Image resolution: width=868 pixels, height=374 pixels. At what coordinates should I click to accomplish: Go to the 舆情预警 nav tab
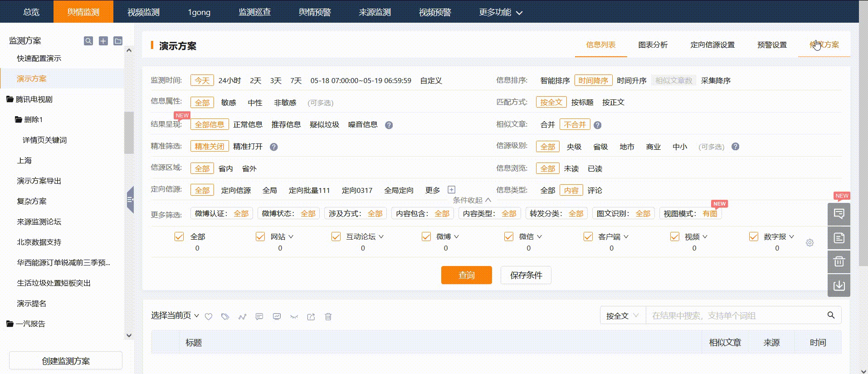click(315, 12)
